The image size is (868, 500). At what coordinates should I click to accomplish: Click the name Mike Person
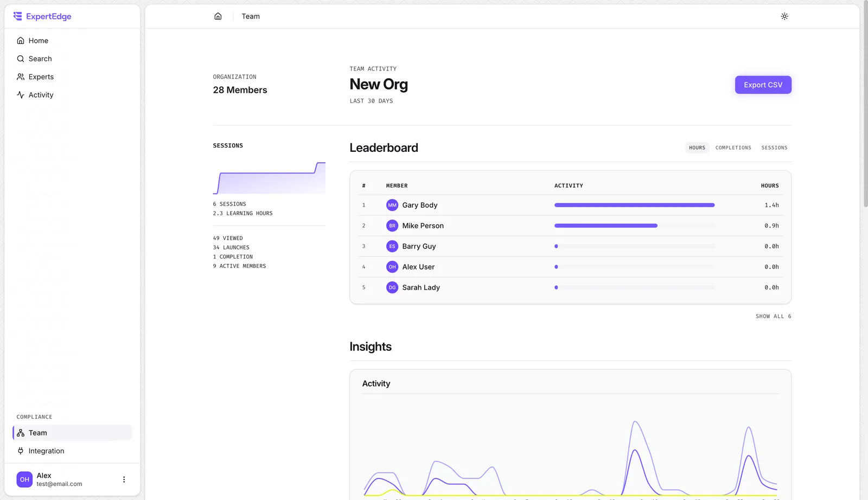click(423, 226)
